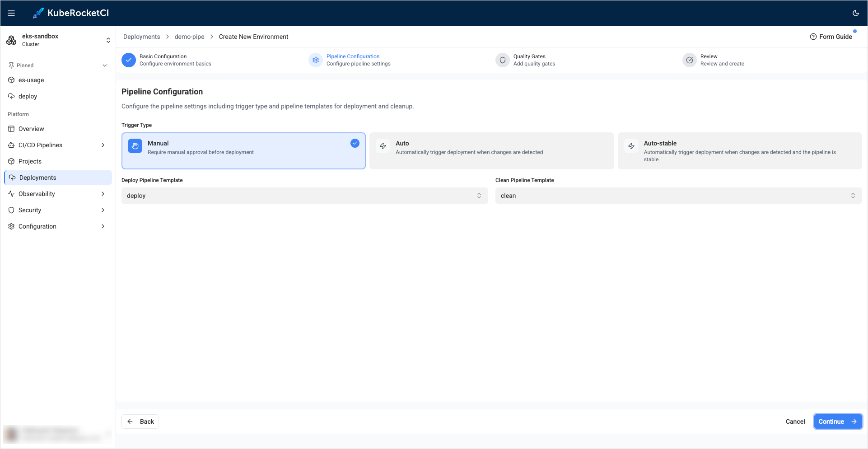Choose the Auto-stable trigger option
Viewport: 868px width, 449px height.
point(739,150)
